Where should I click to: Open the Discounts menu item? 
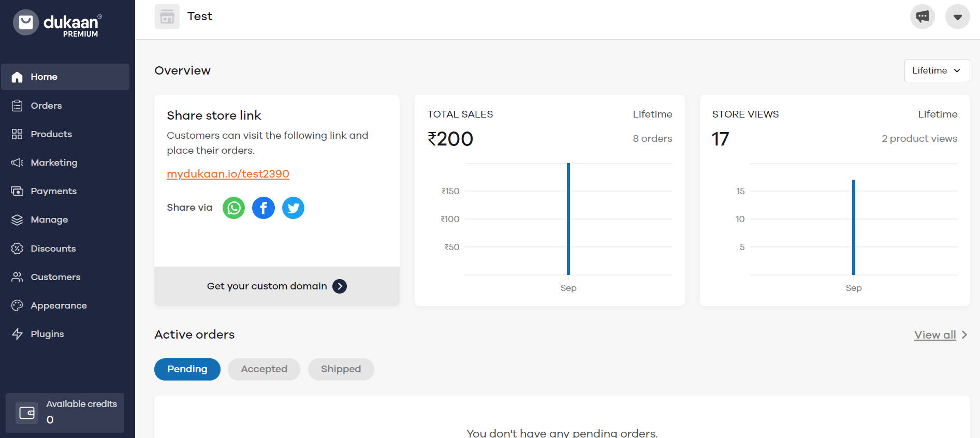pyautogui.click(x=65, y=249)
